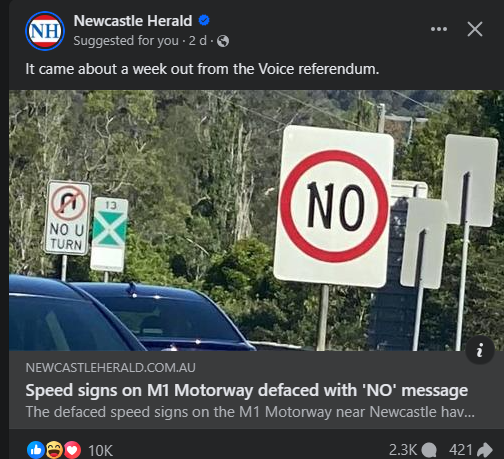Open the three-dot post options menu
Viewport: 504px width, 459px height.
(x=439, y=29)
